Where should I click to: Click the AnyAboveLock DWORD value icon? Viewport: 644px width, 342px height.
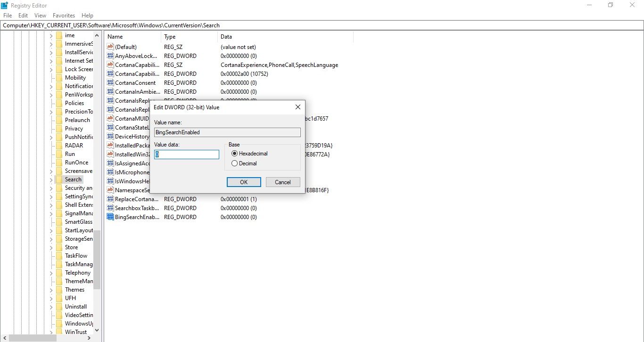[110, 56]
